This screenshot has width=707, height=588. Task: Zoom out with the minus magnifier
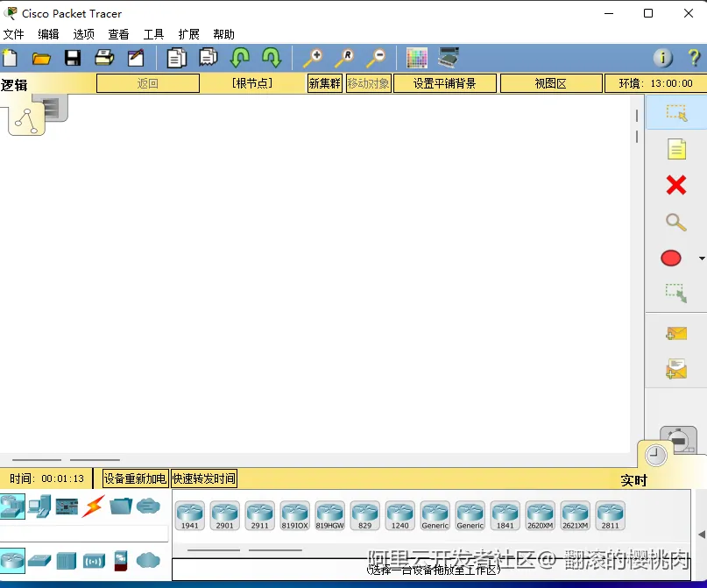point(376,58)
